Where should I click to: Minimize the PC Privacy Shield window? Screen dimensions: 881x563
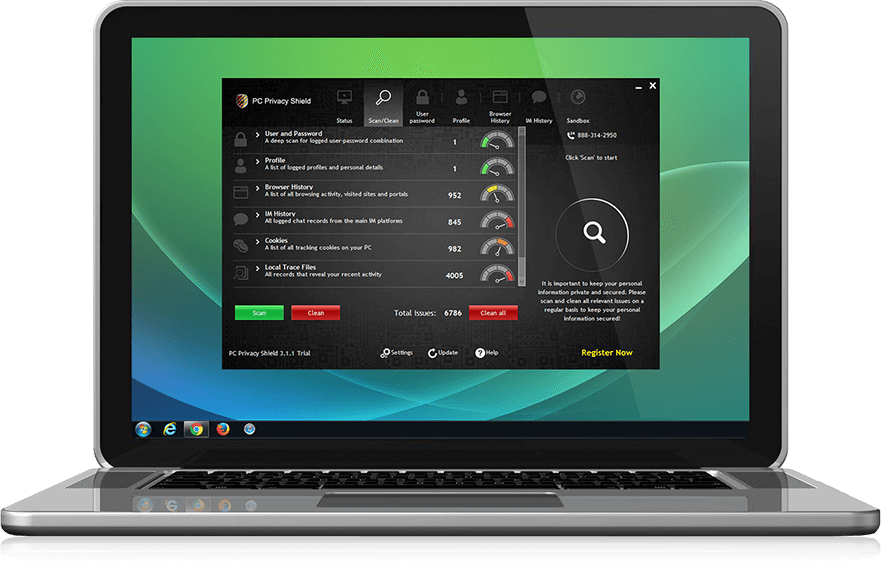click(x=638, y=87)
